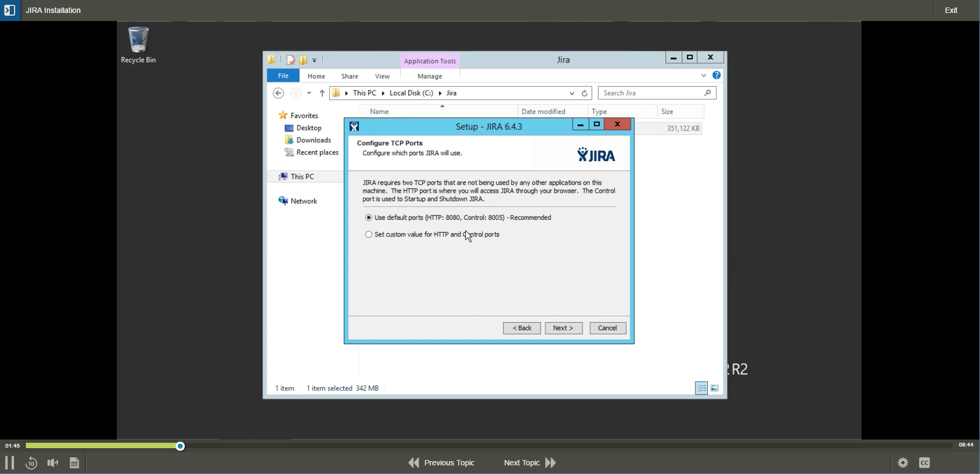
Task: Click the JIRA setup title bar icon
Action: (355, 127)
